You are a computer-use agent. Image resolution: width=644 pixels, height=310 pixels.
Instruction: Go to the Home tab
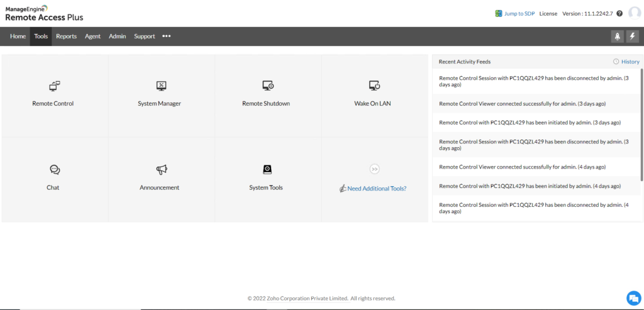point(18,36)
